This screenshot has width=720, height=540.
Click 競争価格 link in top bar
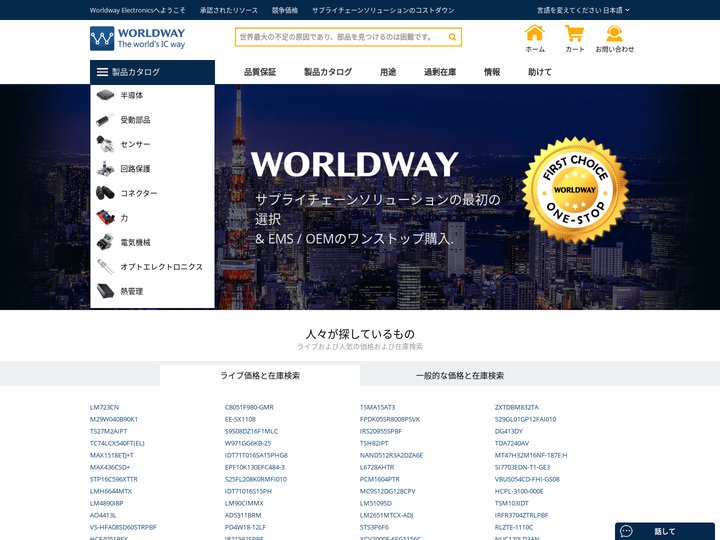(285, 10)
